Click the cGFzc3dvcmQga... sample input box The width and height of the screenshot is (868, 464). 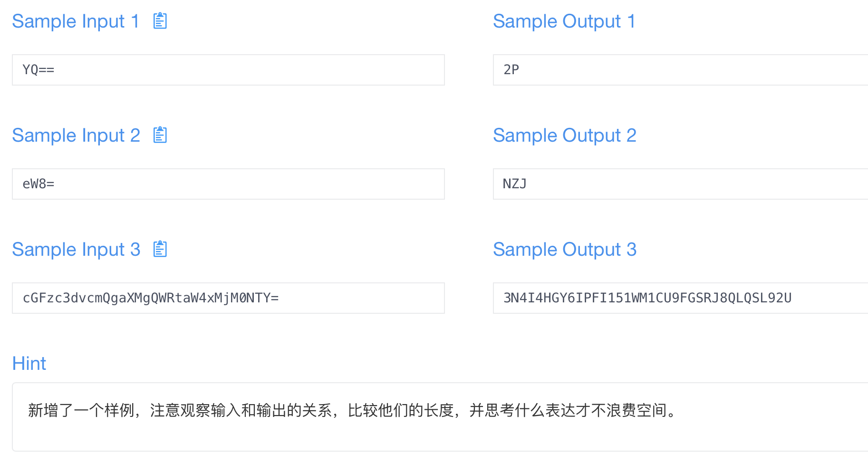[x=228, y=298]
